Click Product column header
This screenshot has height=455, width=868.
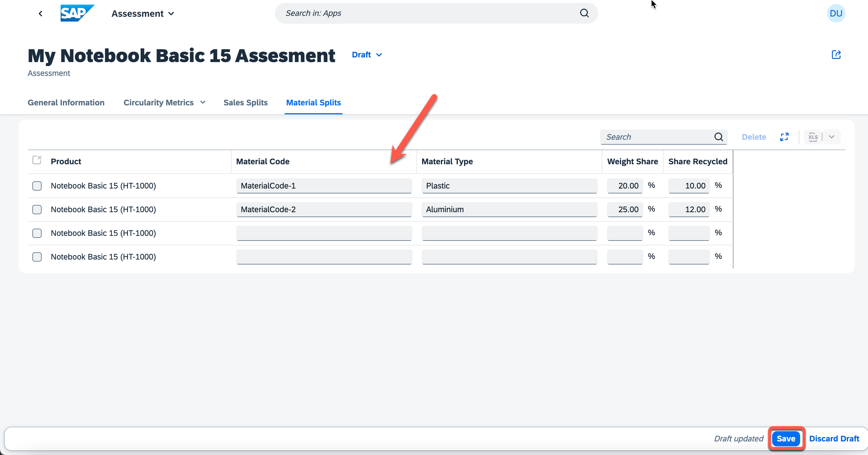point(66,161)
